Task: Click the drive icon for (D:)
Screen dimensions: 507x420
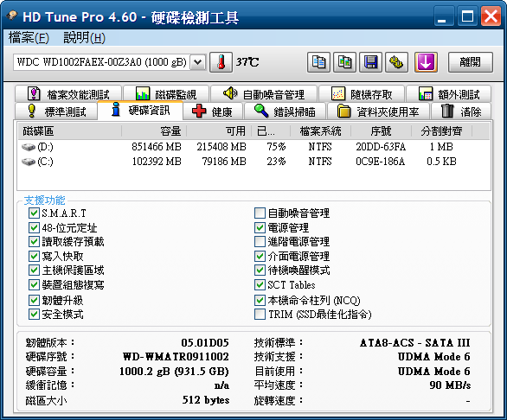Action: click(x=29, y=147)
